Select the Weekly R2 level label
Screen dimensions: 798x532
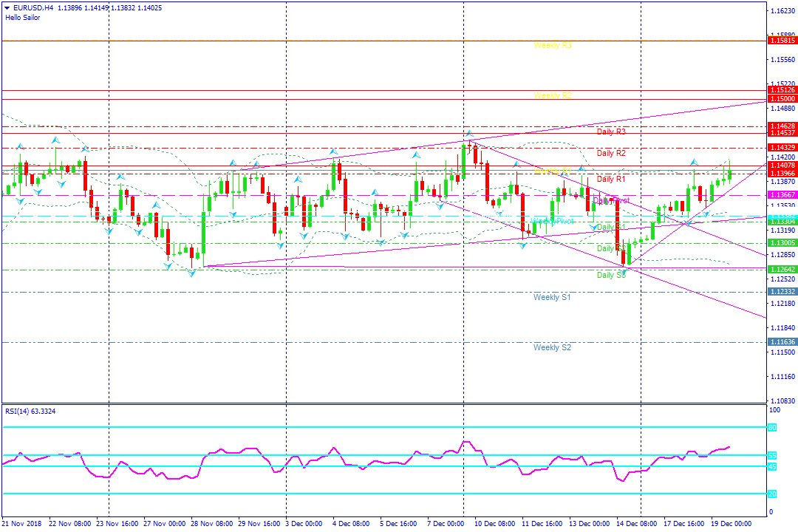pos(553,95)
